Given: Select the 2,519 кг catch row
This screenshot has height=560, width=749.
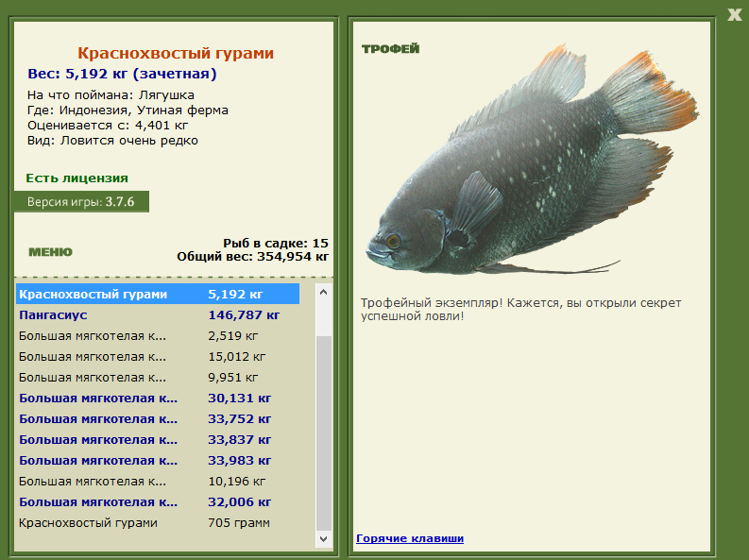Looking at the screenshot, I should pyautogui.click(x=158, y=336).
